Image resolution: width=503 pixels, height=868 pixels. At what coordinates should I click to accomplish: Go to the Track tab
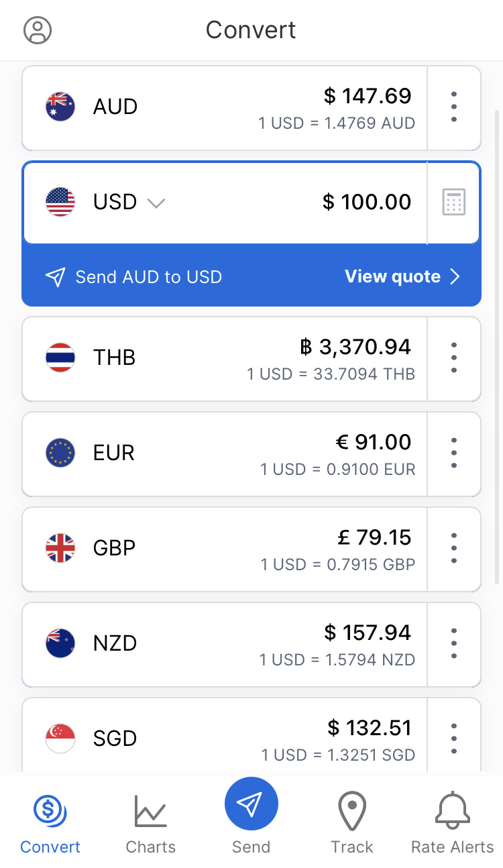pyautogui.click(x=352, y=823)
